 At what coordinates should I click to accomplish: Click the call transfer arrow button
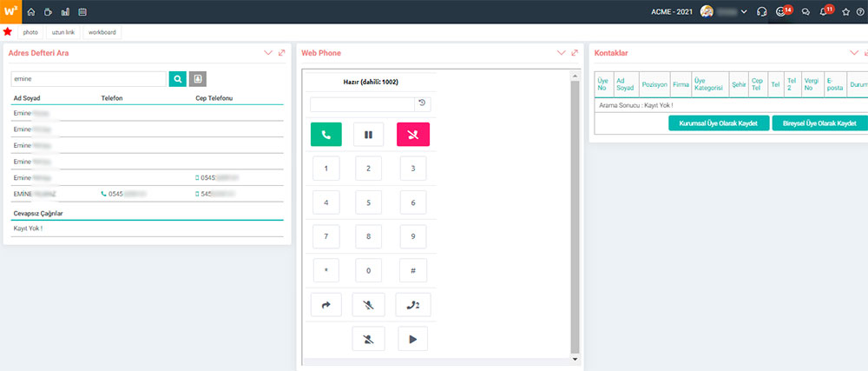(x=325, y=304)
